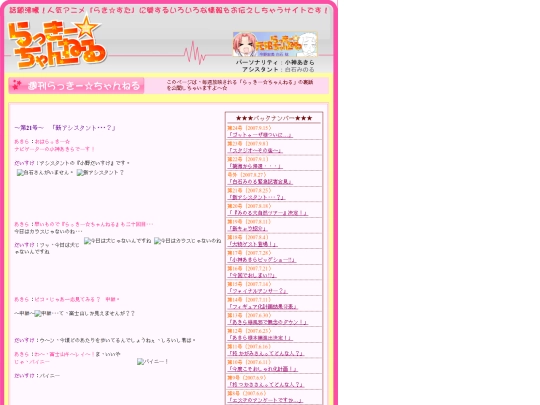Click the pink site tagline at page top

click(168, 10)
